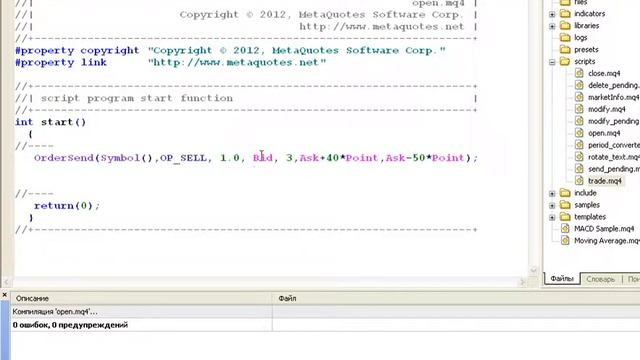Screen dimensions: 640x360
Task: Place cursor on Ask-50*Point expression
Action: (x=425, y=158)
